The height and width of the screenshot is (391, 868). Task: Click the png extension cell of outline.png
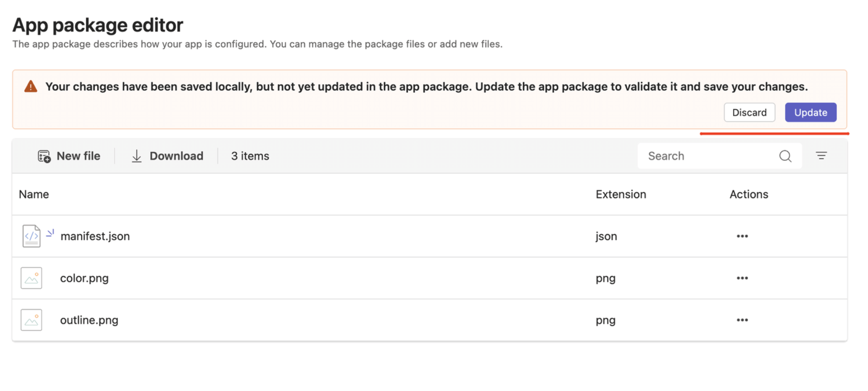605,321
